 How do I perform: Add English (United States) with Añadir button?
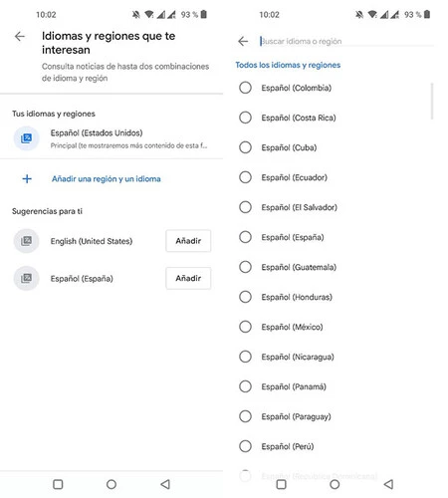click(188, 241)
